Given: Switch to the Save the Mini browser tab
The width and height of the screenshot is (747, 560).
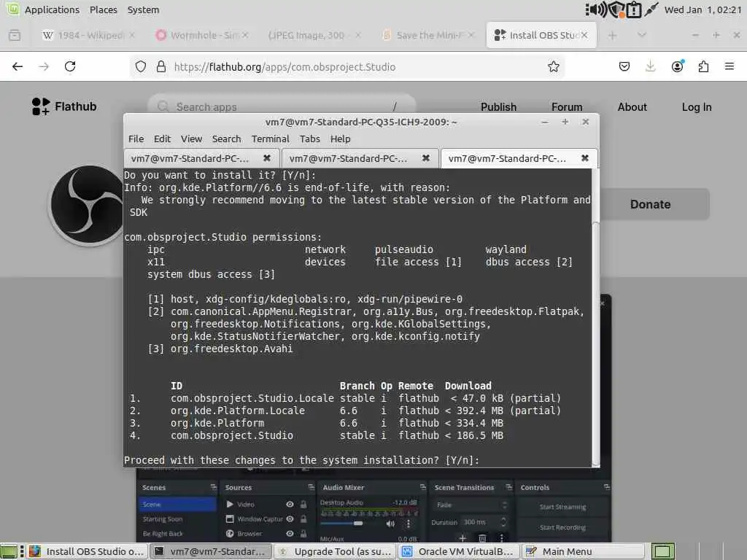Looking at the screenshot, I should 429,35.
